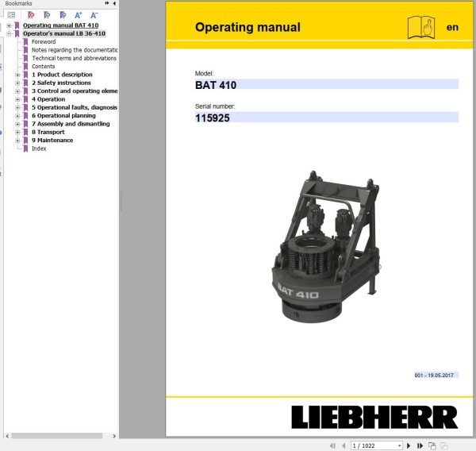
Task: Click bookmarks panel horizontal scrollbar thumb
Action: pos(57,436)
